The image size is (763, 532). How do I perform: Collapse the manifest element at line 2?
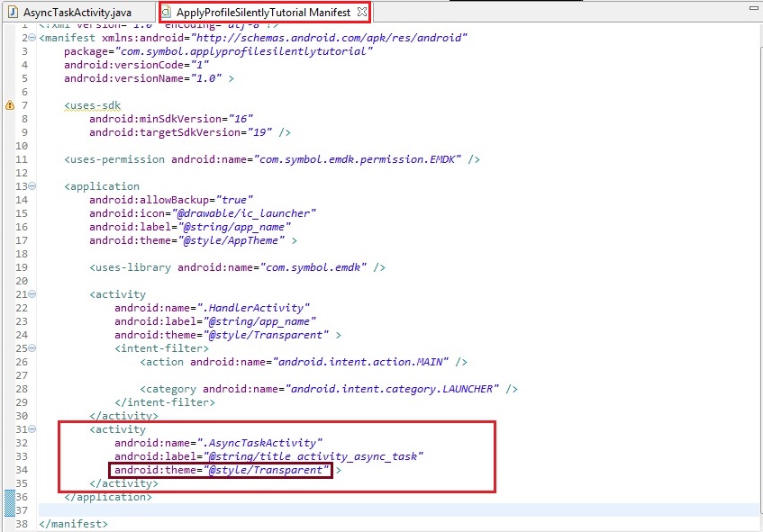(32, 38)
